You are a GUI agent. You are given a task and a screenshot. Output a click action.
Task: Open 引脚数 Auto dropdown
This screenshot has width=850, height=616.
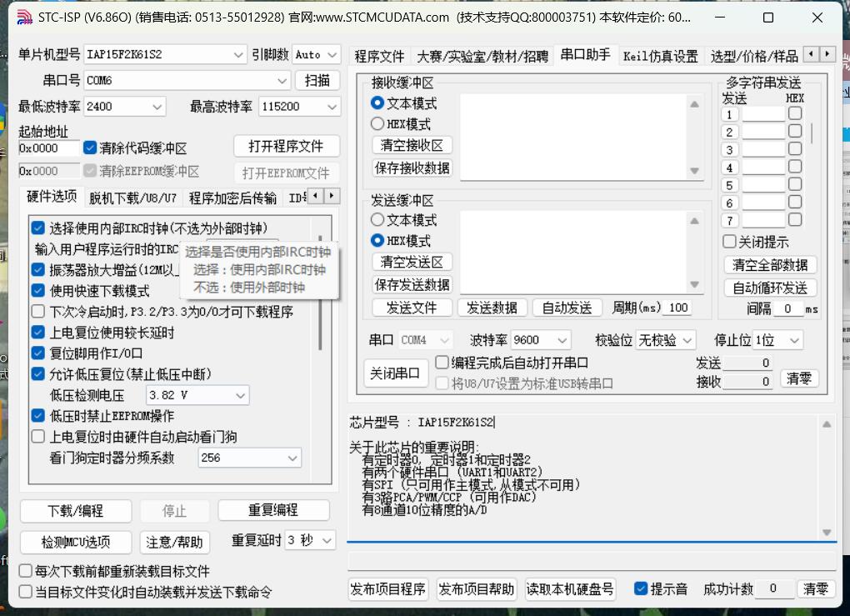click(x=316, y=54)
